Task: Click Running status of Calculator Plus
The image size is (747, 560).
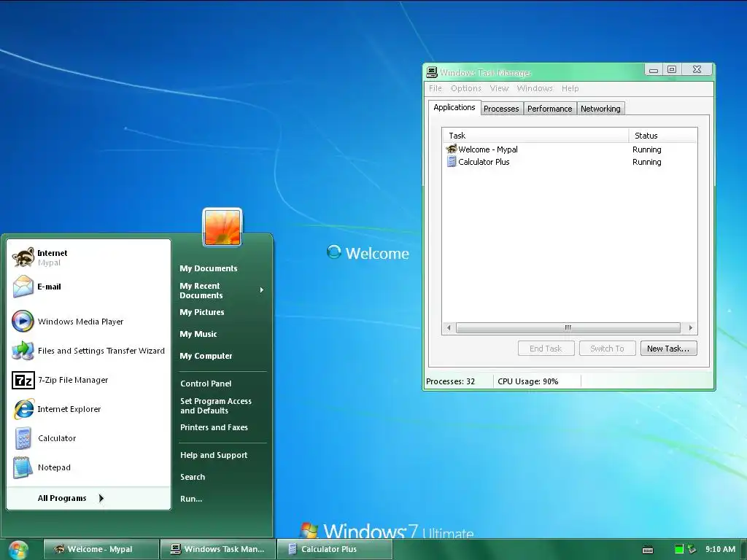Action: point(646,162)
